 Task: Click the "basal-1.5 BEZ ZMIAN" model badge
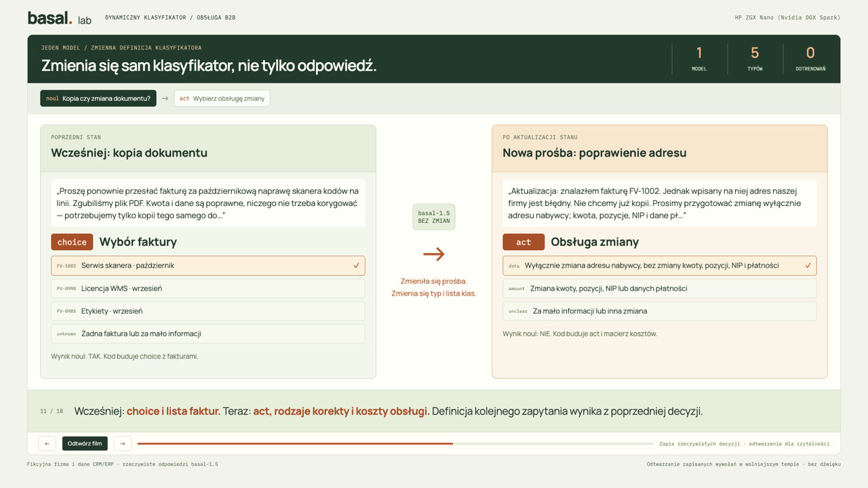pos(434,217)
